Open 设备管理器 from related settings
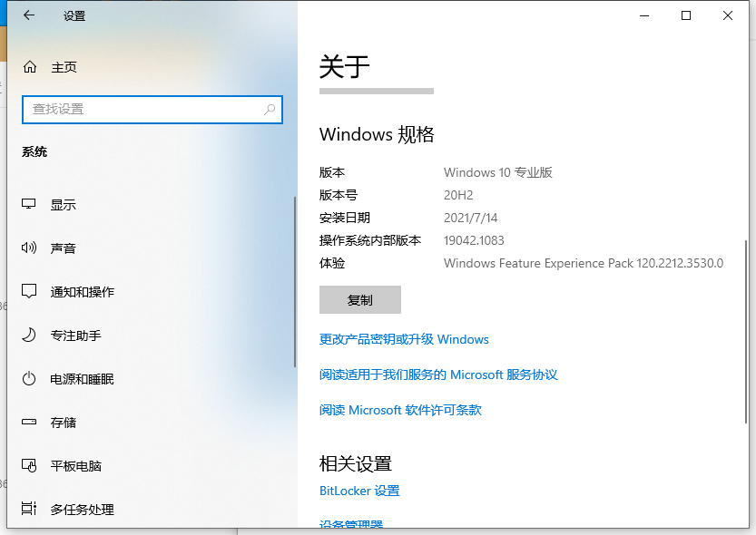This screenshot has height=535, width=756. [351, 526]
